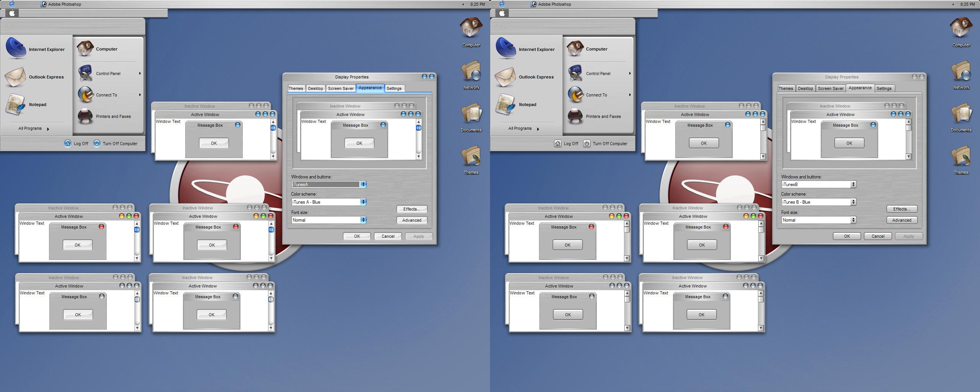The image size is (980, 392).
Task: Click Advanced button in the iTunesA dialog
Action: (x=412, y=220)
